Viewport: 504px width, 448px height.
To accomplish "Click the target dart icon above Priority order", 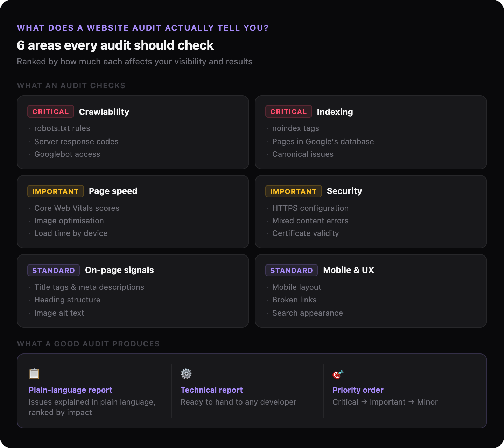I will tap(338, 374).
